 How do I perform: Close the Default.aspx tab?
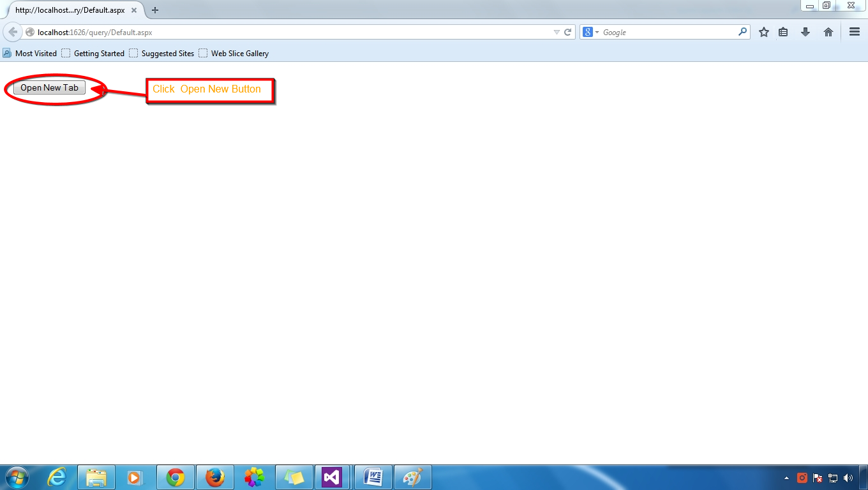(x=134, y=10)
